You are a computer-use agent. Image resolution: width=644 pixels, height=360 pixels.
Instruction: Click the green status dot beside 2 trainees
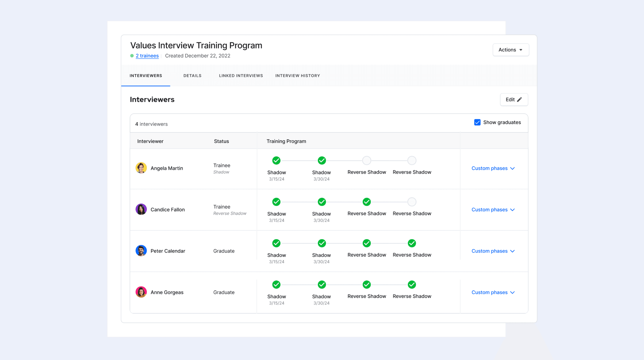click(x=132, y=56)
